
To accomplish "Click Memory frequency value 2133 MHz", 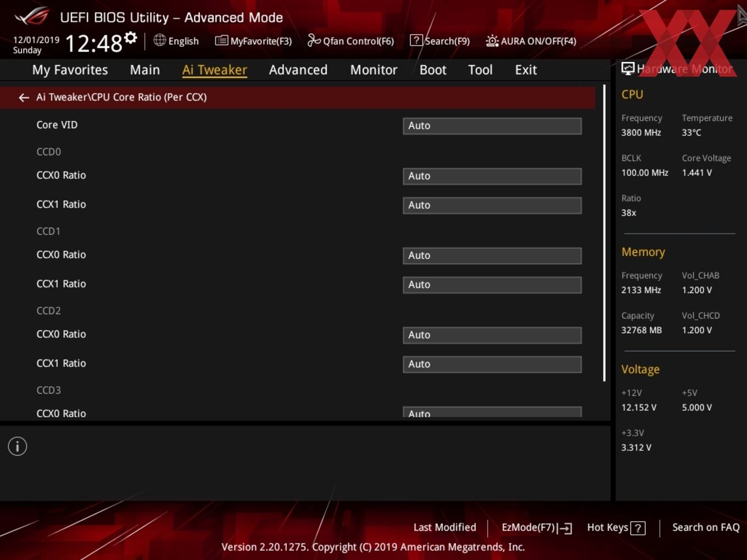I will (642, 290).
